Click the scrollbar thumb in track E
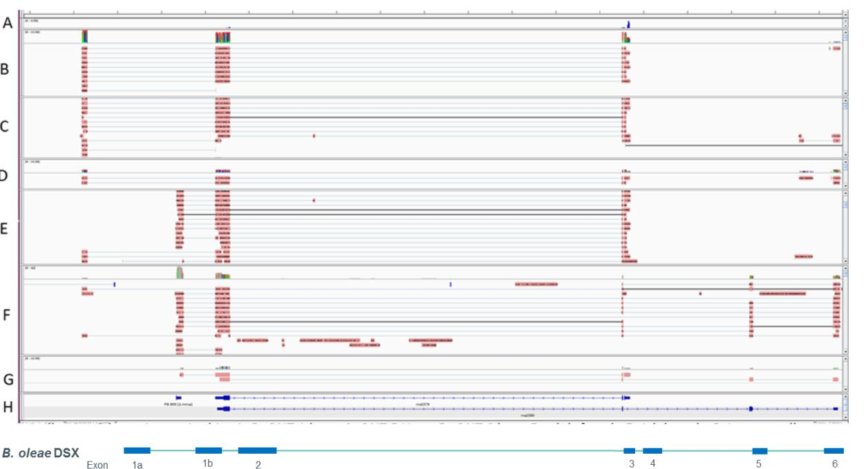The image size is (868, 469). coord(847,204)
